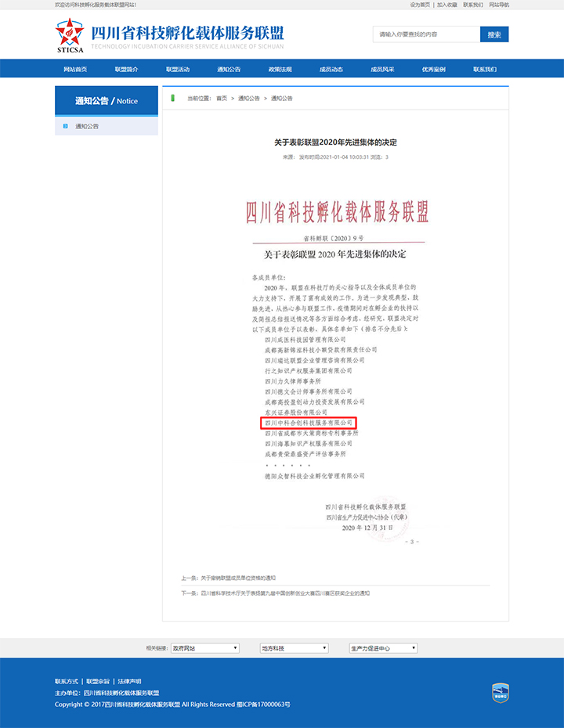Select 通知公告 in the top nav bar
The height and width of the screenshot is (728, 564).
point(229,69)
